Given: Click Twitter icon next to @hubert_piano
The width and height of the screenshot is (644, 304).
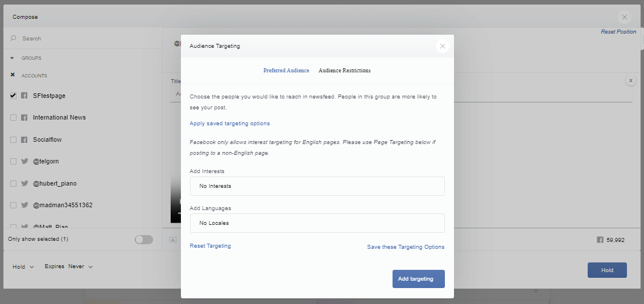Looking at the screenshot, I should [24, 184].
